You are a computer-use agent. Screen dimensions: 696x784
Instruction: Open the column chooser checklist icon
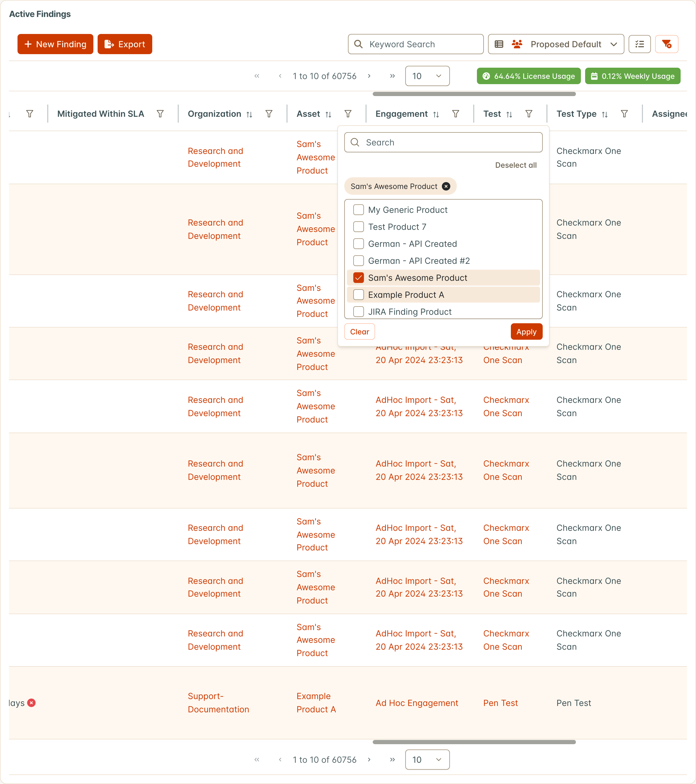click(639, 44)
